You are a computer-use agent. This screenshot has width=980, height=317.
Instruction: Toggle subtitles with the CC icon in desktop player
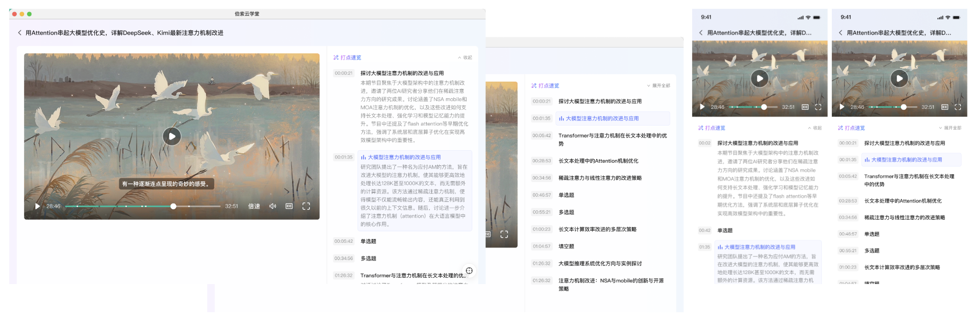pos(289,206)
